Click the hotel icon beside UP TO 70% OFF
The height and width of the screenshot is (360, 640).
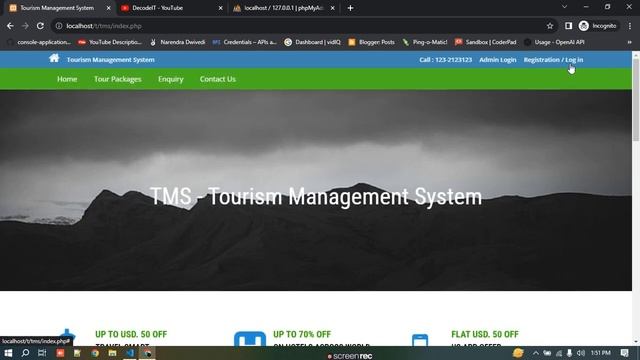click(x=250, y=339)
